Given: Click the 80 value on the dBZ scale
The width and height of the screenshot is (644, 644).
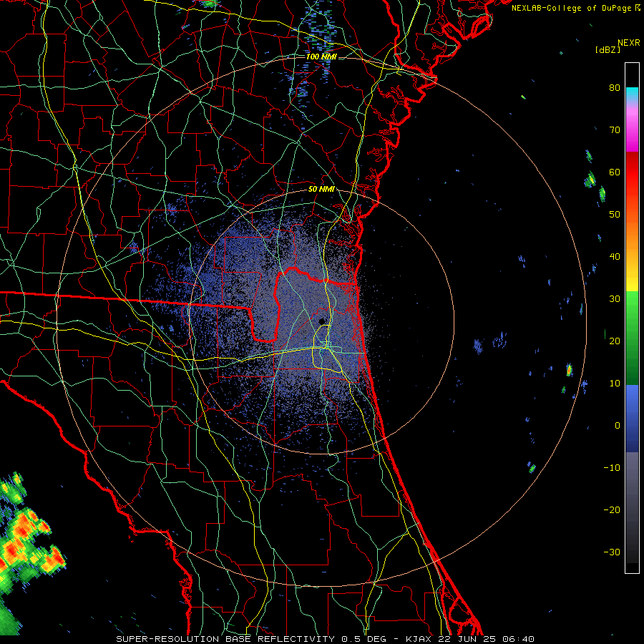Looking at the screenshot, I should click(x=615, y=88).
